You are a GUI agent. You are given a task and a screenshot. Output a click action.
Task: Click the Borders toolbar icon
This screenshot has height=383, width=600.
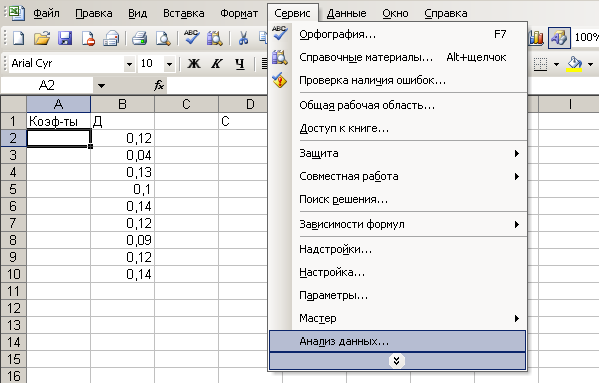tap(540, 64)
